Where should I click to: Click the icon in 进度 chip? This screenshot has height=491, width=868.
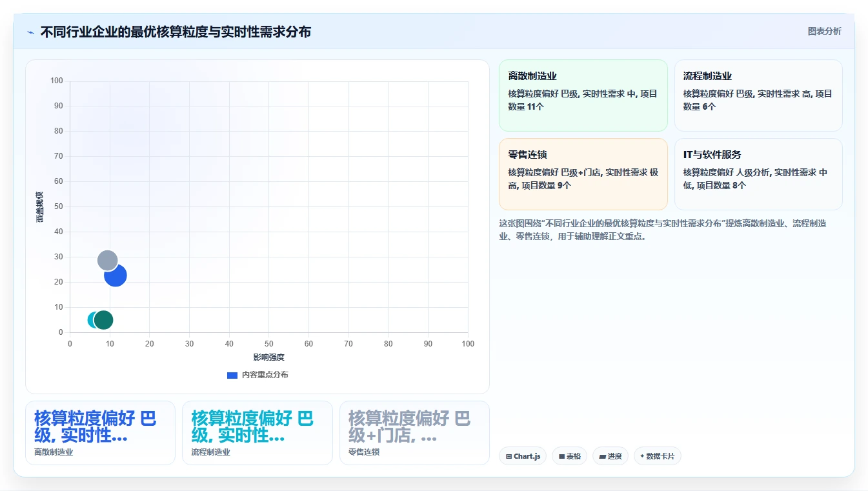coord(602,456)
